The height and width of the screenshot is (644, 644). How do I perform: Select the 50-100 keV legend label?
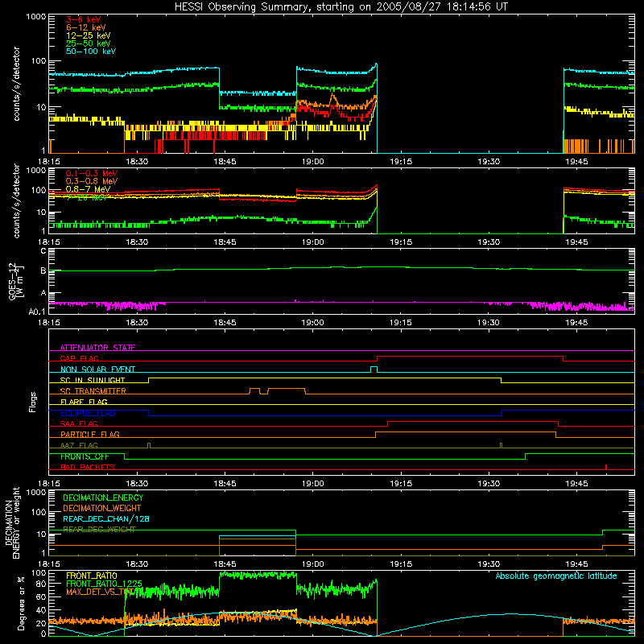(x=91, y=52)
